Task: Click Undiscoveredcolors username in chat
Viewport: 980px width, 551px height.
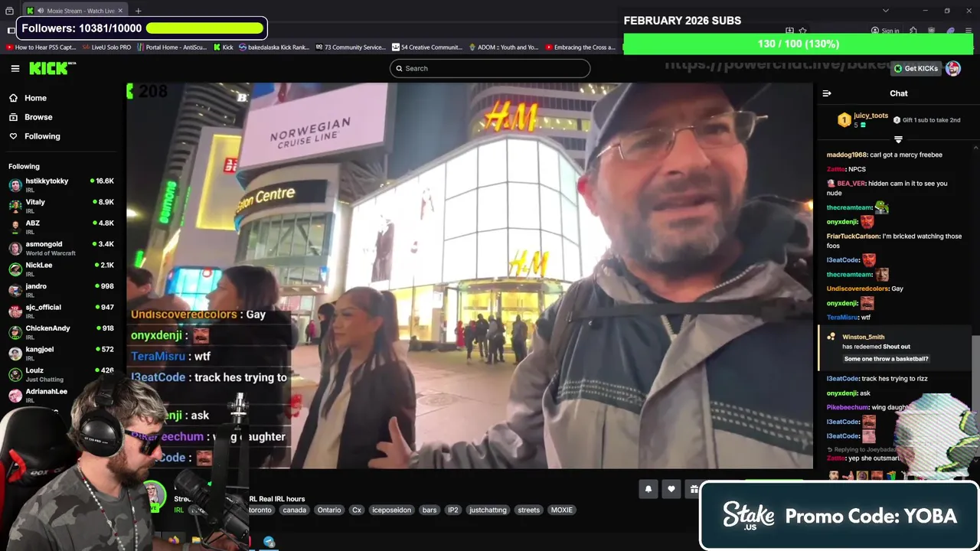Action: (857, 289)
